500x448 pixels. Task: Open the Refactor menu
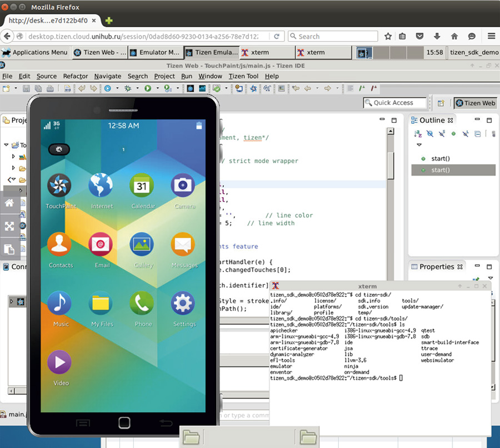point(75,76)
